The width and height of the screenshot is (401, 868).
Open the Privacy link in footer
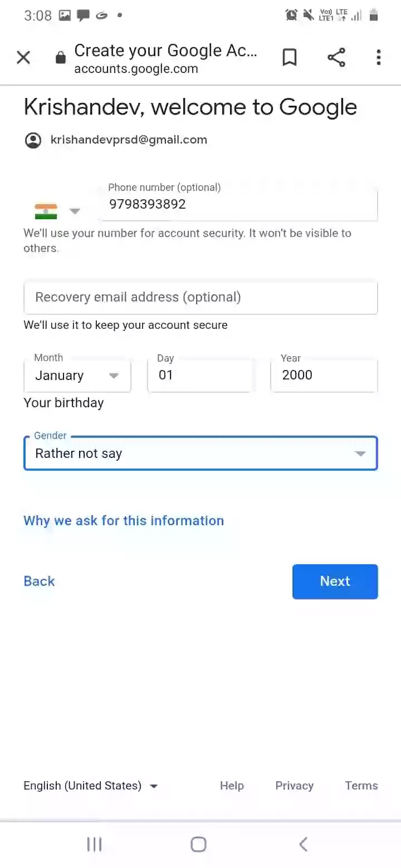[294, 786]
